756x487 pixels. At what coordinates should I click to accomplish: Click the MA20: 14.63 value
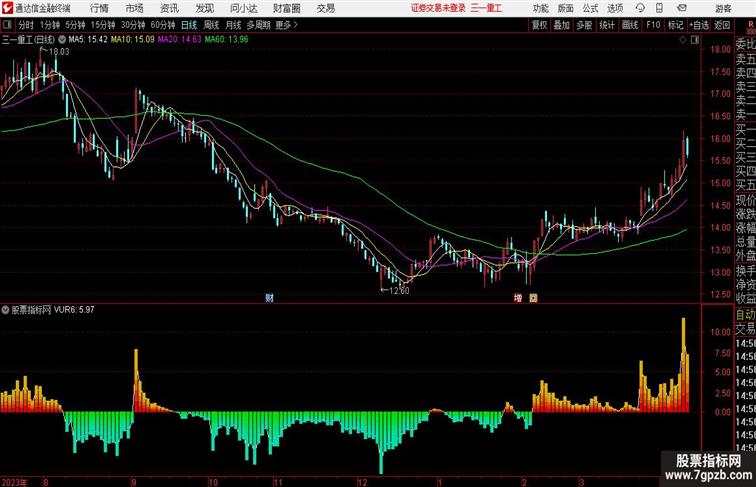(x=179, y=40)
